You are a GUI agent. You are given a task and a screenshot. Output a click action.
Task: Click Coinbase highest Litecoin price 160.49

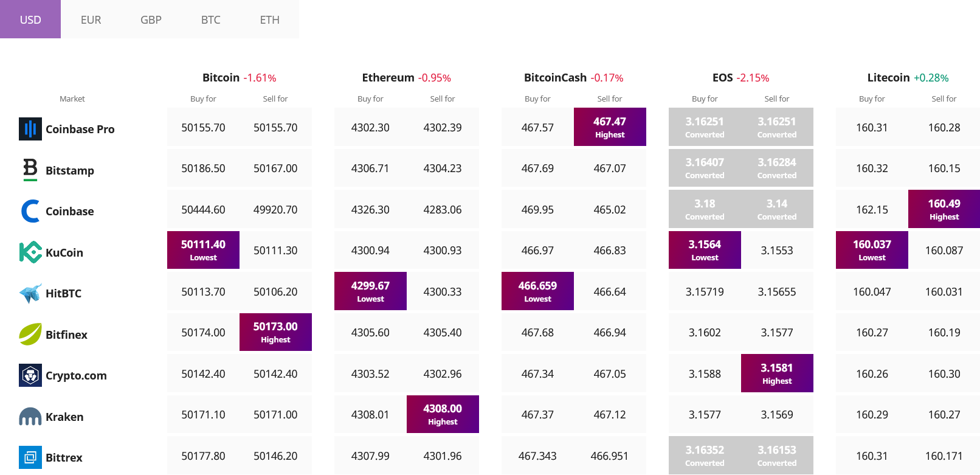pos(944,209)
